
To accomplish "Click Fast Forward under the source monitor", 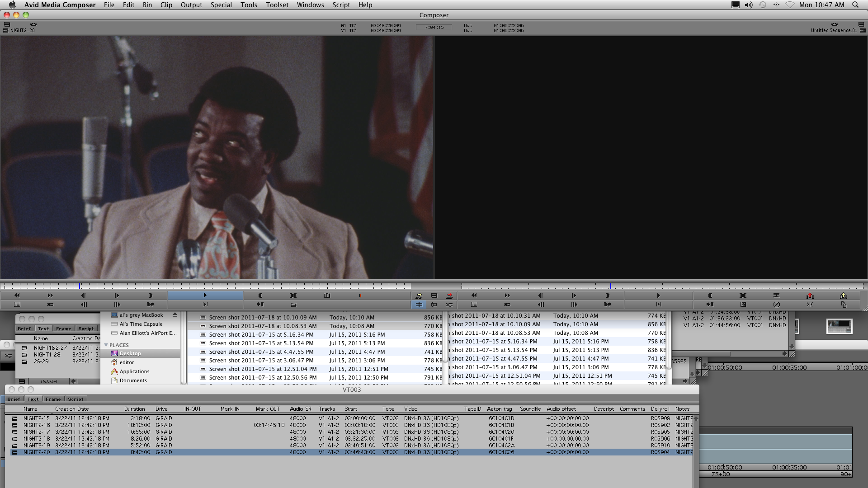I will (50, 296).
